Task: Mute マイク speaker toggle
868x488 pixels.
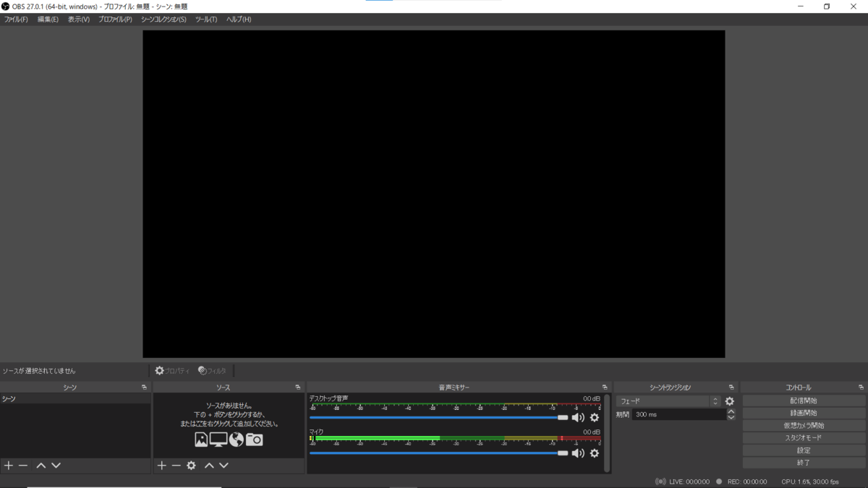Action: point(578,453)
